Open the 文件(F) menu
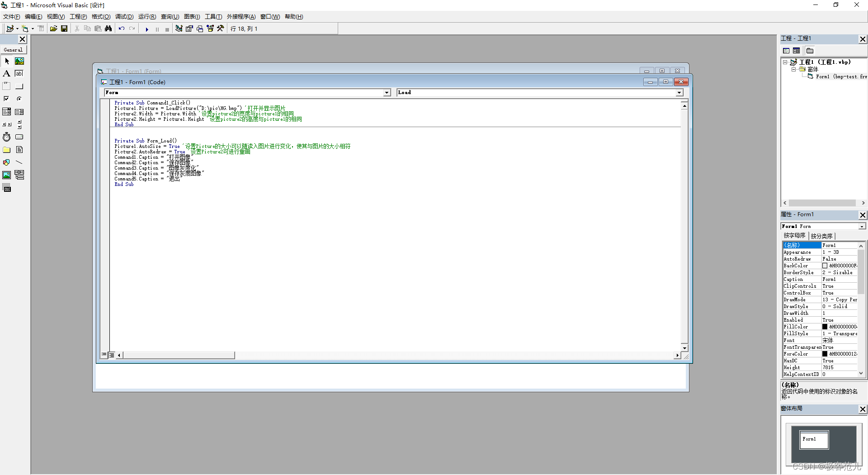 (11, 17)
